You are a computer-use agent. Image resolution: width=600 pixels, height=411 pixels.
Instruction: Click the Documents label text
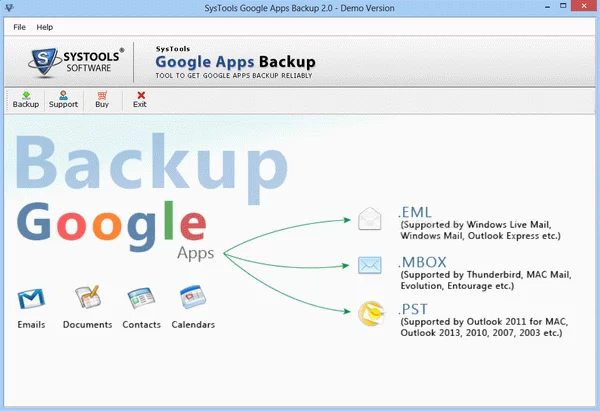[88, 325]
